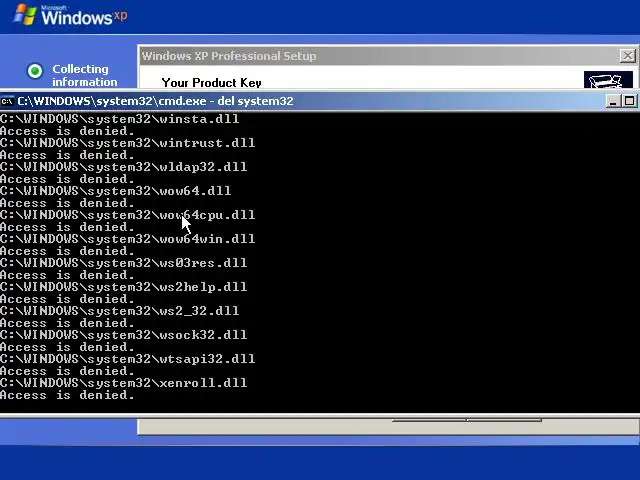Click the wintrust.dll path line
Viewport: 640px width, 480px height.
(x=127, y=143)
